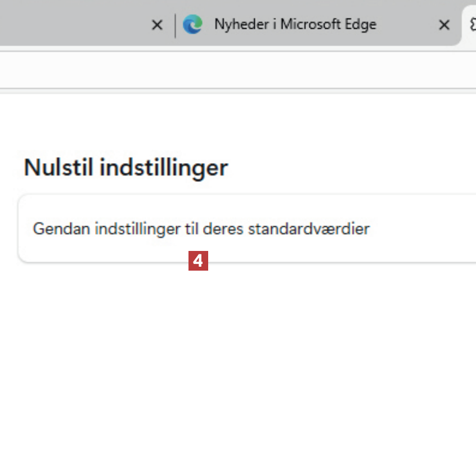Click the divider between the two tabs

pyautogui.click(x=175, y=25)
